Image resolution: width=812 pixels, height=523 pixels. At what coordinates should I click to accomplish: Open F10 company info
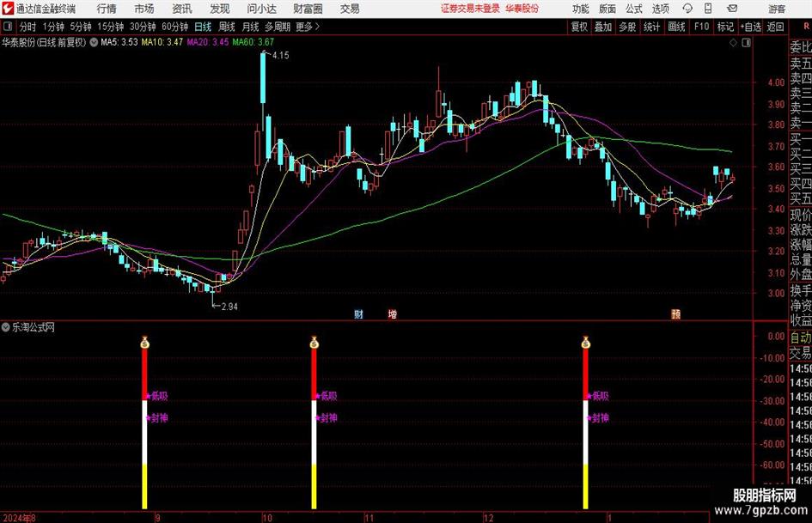tap(701, 27)
